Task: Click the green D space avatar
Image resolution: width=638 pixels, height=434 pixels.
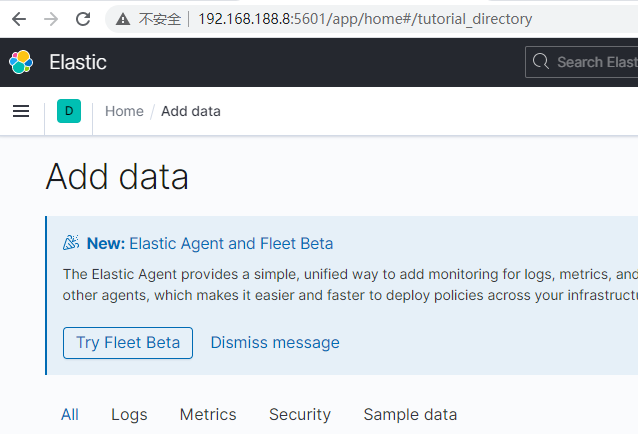Action: pyautogui.click(x=69, y=111)
